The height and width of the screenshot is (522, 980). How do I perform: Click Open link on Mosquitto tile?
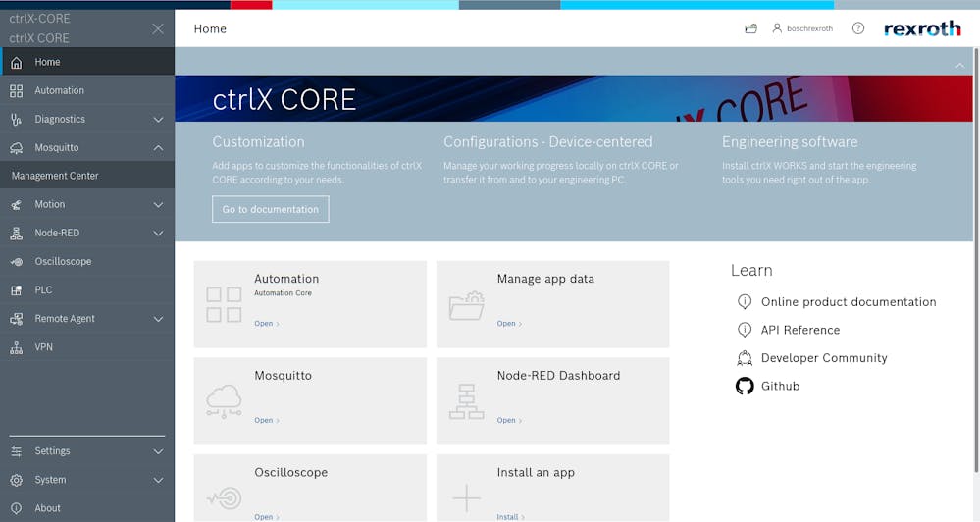point(266,420)
